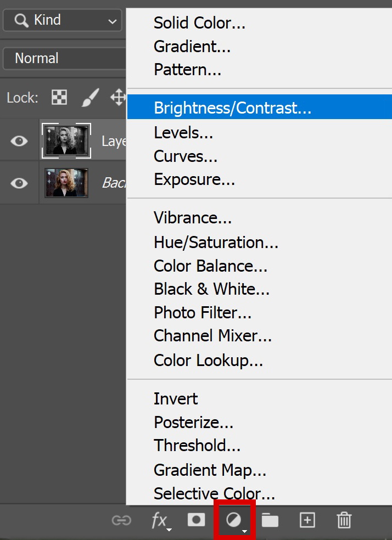Select the Background layer thumbnail
The image size is (392, 540).
click(66, 183)
